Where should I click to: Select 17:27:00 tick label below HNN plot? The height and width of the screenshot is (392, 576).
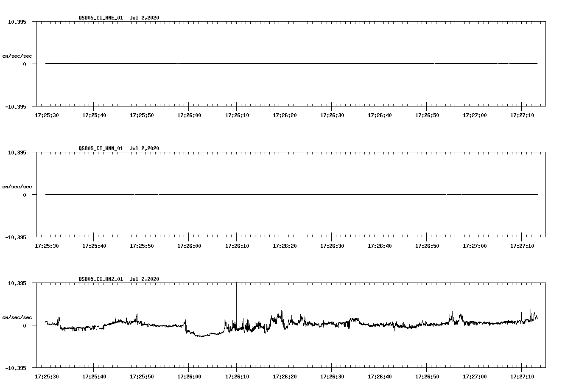click(x=475, y=246)
